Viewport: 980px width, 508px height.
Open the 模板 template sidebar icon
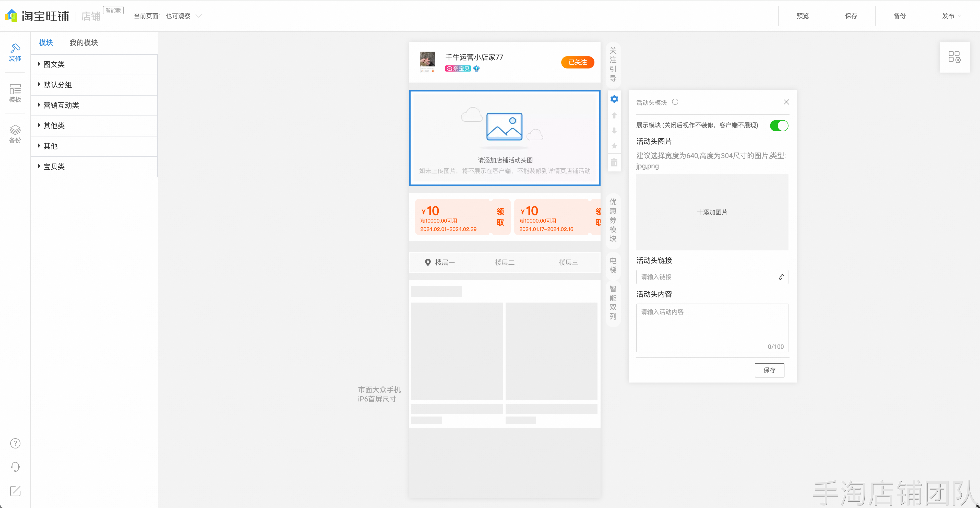pyautogui.click(x=15, y=93)
